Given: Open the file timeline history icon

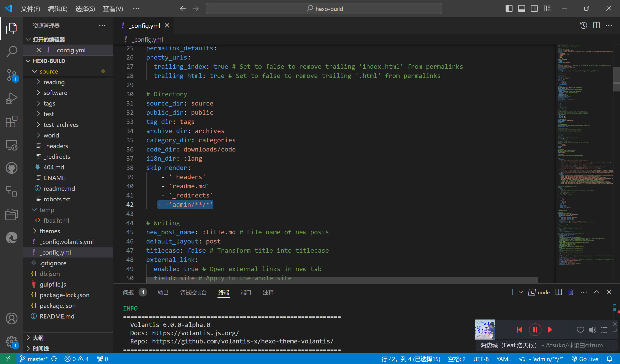Looking at the screenshot, I should 584,26.
